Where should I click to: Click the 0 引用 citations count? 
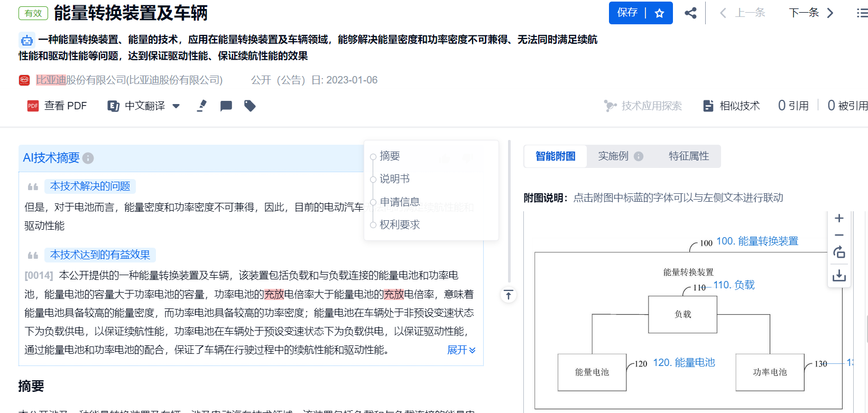point(793,106)
